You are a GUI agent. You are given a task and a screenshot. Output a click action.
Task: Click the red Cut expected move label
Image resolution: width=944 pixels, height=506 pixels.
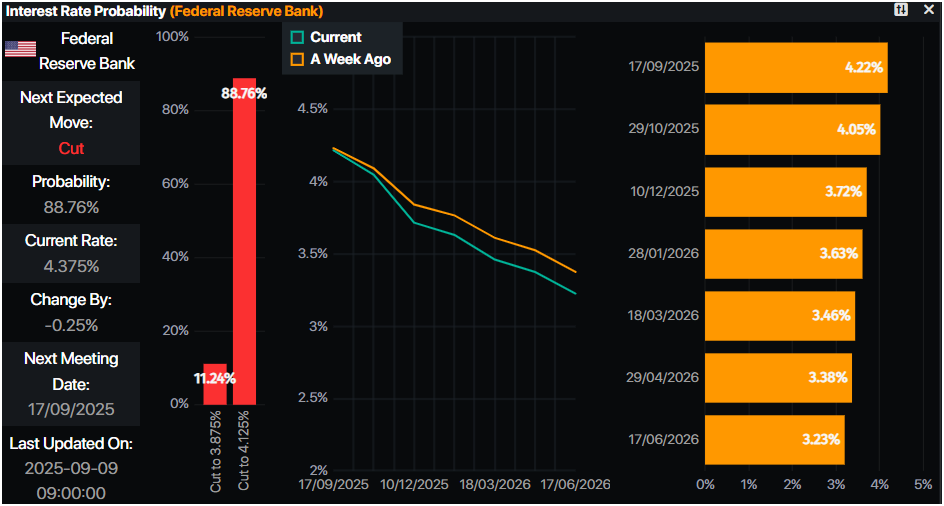pos(71,148)
